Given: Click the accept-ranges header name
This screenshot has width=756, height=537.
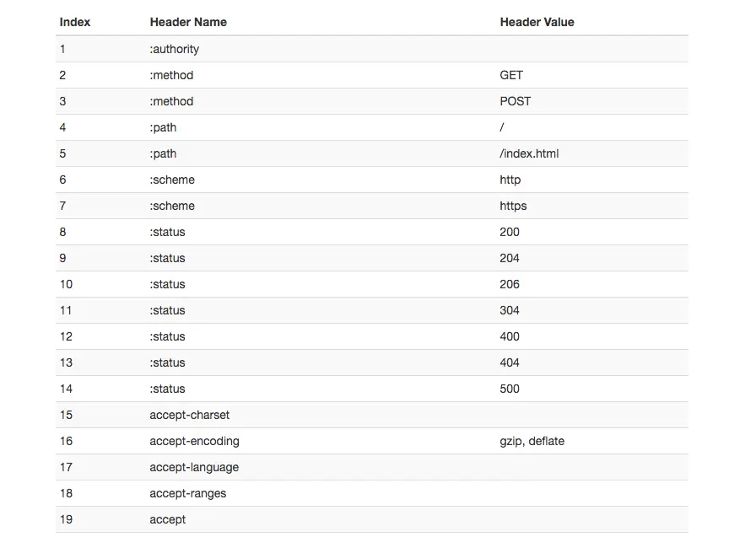Looking at the screenshot, I should point(188,493).
